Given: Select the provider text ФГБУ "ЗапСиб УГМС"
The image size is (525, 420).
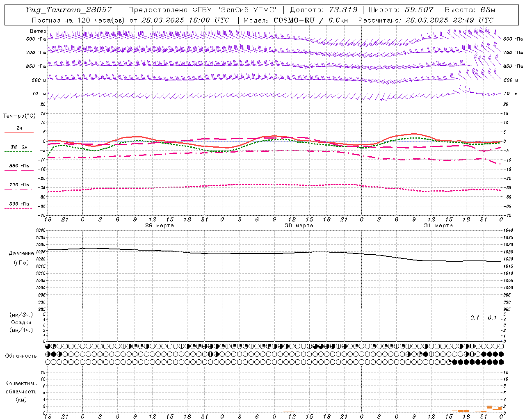Looking at the screenshot, I should click(x=235, y=10).
